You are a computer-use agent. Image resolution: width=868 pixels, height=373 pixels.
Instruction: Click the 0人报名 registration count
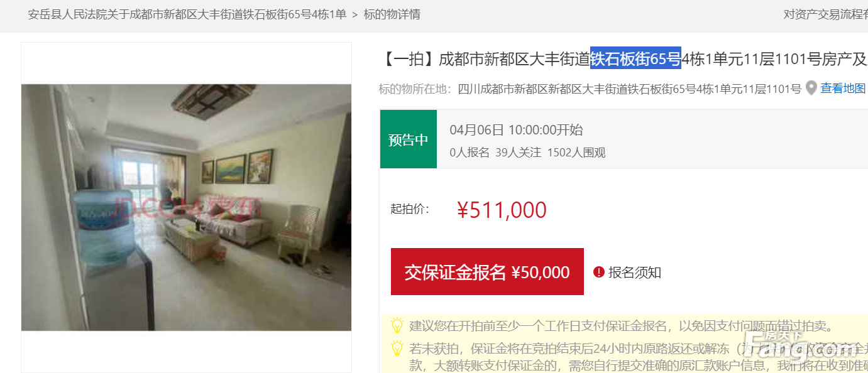469,153
